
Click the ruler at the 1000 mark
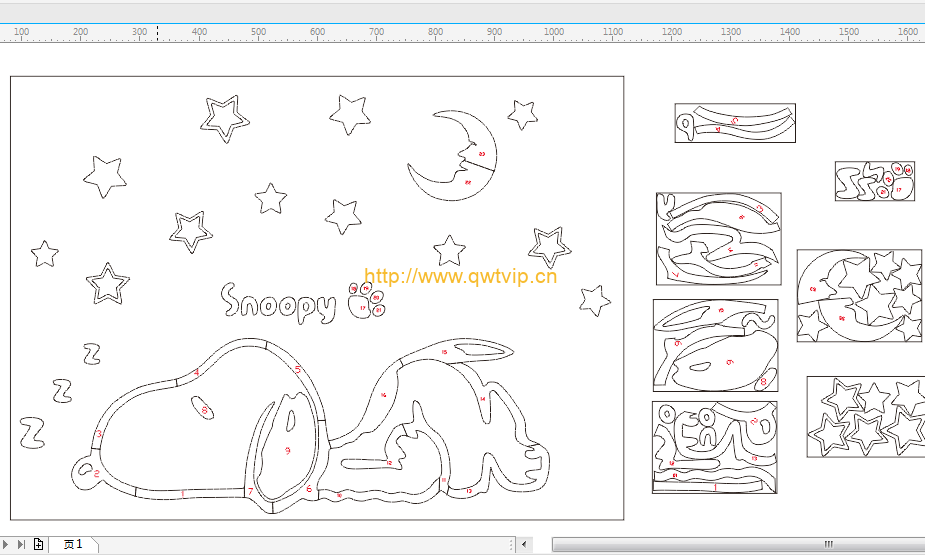point(553,32)
